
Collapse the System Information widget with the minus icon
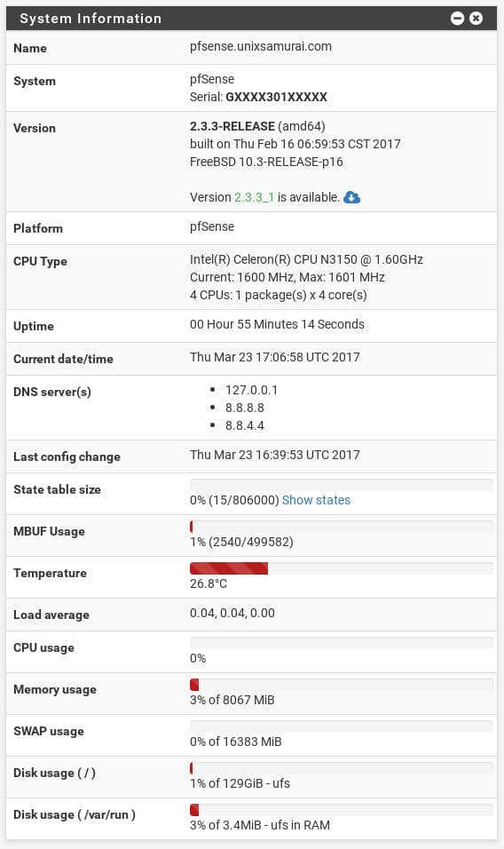(457, 19)
